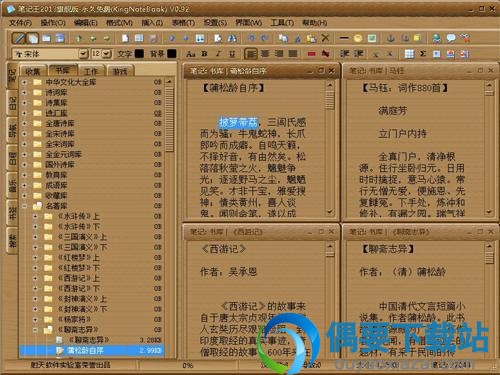Viewport: 500px width, 375px height.
Task: Expand the 《水浒传》上 node
Action: click(x=35, y=216)
